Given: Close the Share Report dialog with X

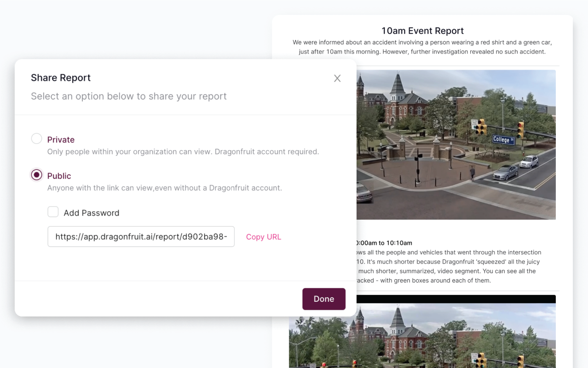Looking at the screenshot, I should (337, 78).
